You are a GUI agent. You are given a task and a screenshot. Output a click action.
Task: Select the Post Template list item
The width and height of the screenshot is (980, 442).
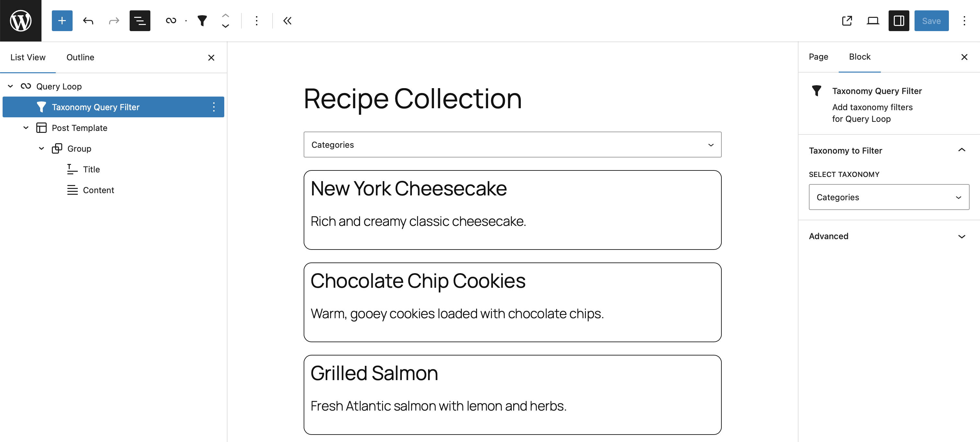point(79,128)
